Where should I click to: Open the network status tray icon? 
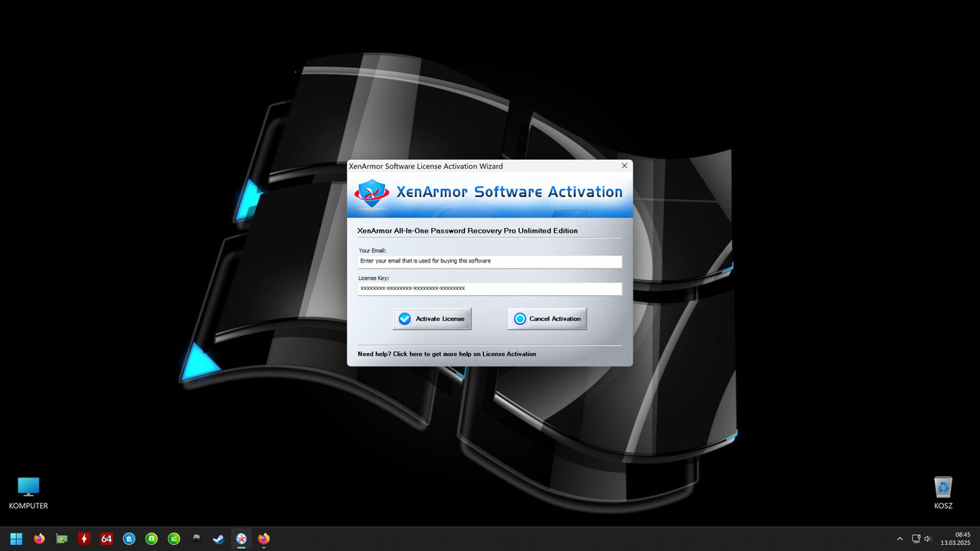click(916, 539)
